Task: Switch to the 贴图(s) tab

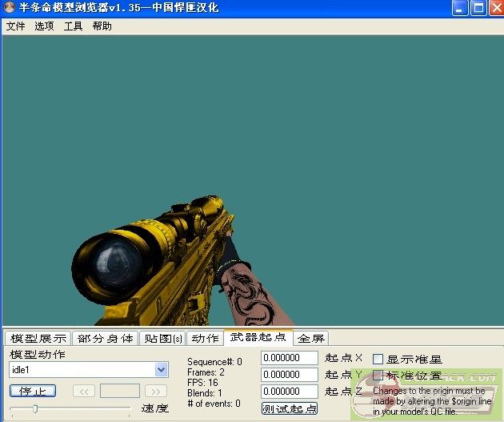Action: pos(163,339)
